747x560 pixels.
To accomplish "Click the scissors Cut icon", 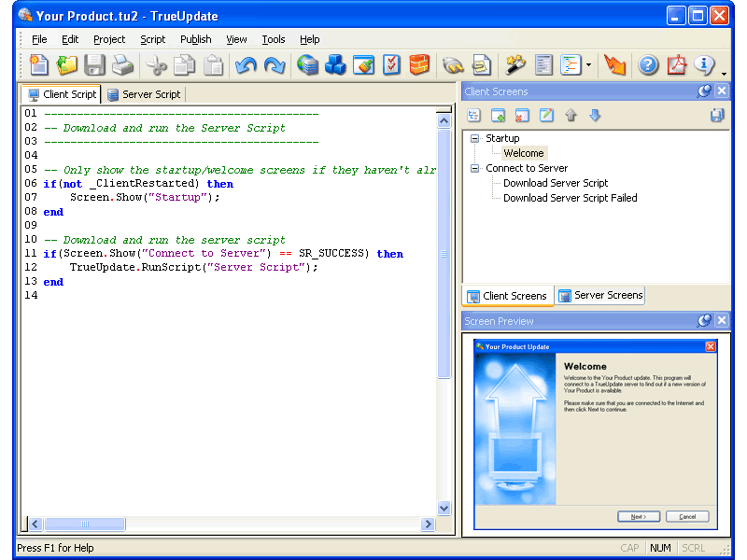I will click(156, 64).
